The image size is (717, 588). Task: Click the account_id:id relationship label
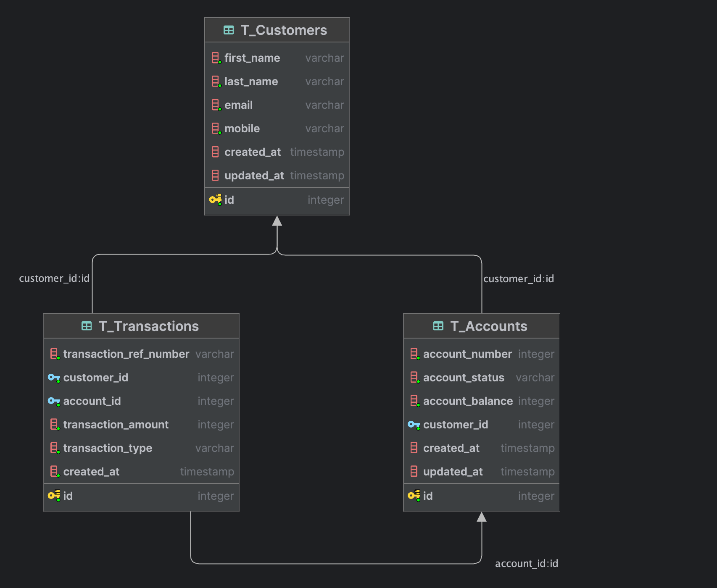click(527, 564)
